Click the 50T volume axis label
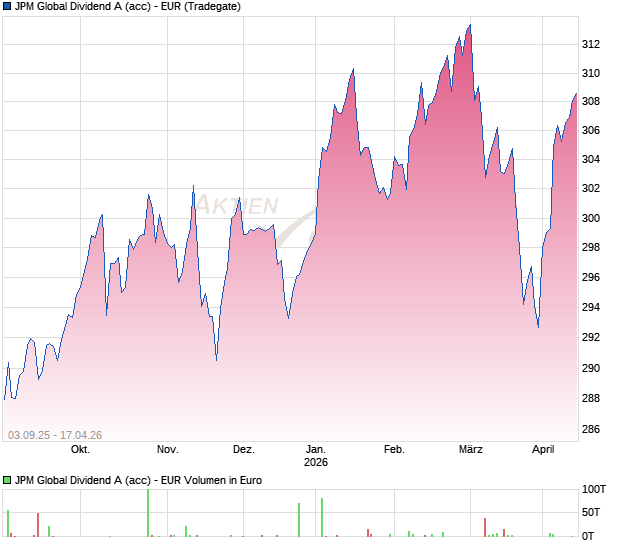Viewport: 620px width, 546px height. [x=591, y=512]
